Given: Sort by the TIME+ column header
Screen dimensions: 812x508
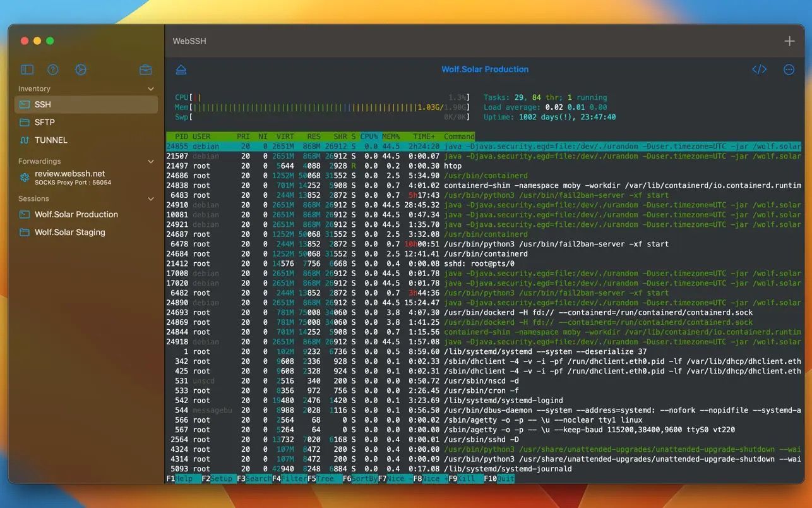Looking at the screenshot, I should (x=424, y=136).
